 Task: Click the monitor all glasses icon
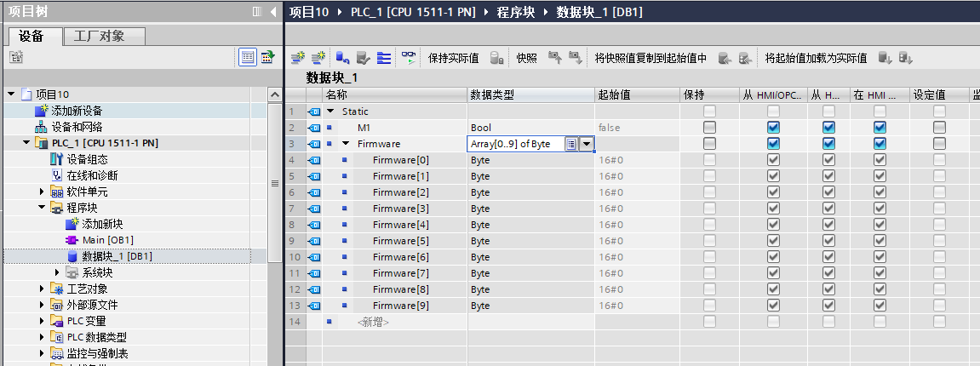(x=409, y=58)
